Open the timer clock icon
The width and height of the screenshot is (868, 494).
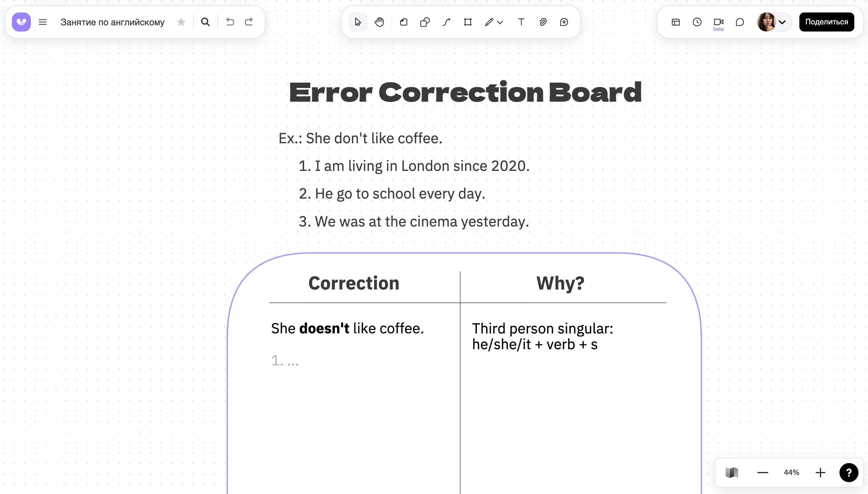[697, 22]
